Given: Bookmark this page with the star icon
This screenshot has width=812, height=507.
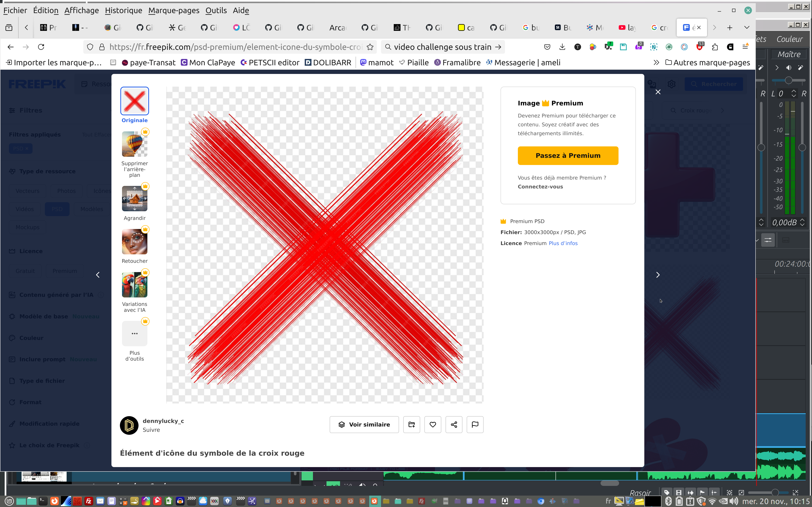Looking at the screenshot, I should [x=370, y=47].
